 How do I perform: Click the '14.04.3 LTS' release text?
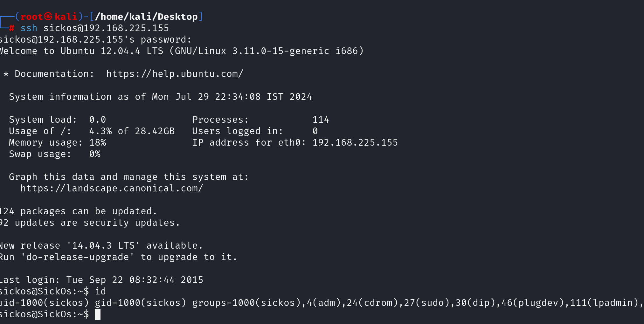[x=103, y=245]
